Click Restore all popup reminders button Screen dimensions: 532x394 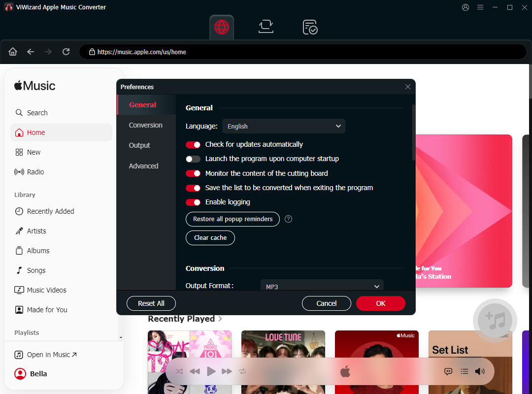pyautogui.click(x=233, y=219)
